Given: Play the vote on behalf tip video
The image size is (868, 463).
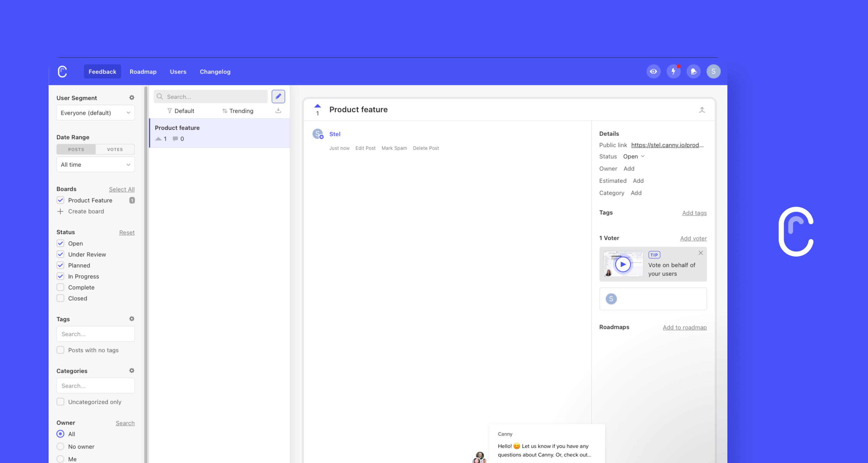Looking at the screenshot, I should pyautogui.click(x=622, y=264).
